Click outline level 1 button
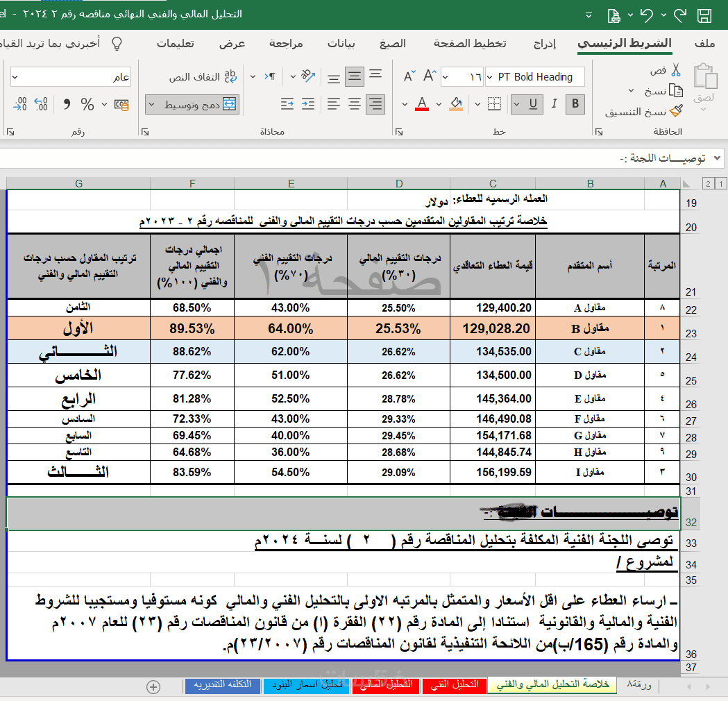The height and width of the screenshot is (701, 728). point(721,184)
